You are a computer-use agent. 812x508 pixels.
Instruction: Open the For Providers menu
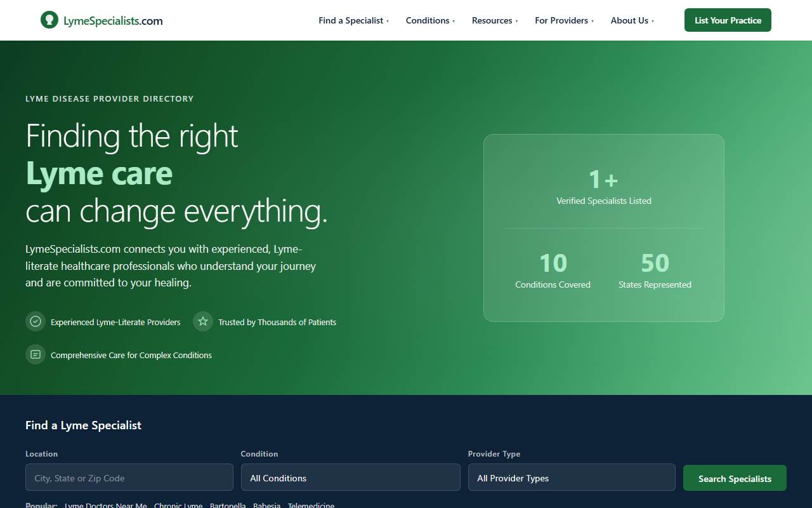564,20
